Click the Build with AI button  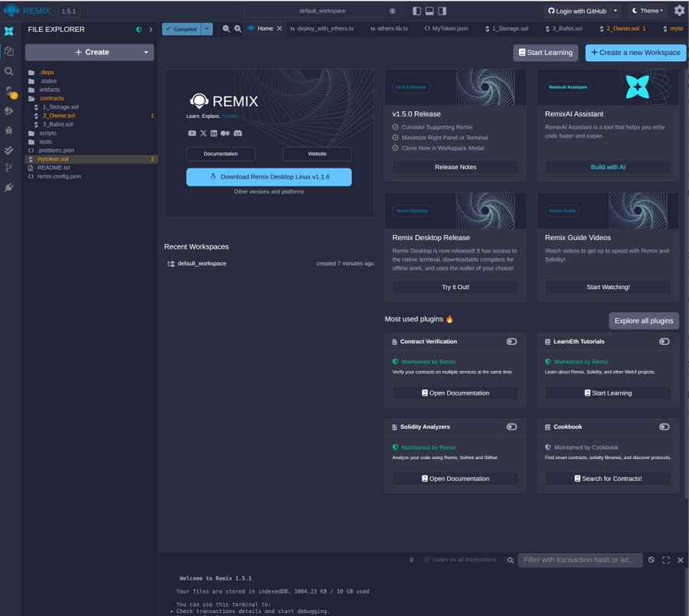point(608,167)
